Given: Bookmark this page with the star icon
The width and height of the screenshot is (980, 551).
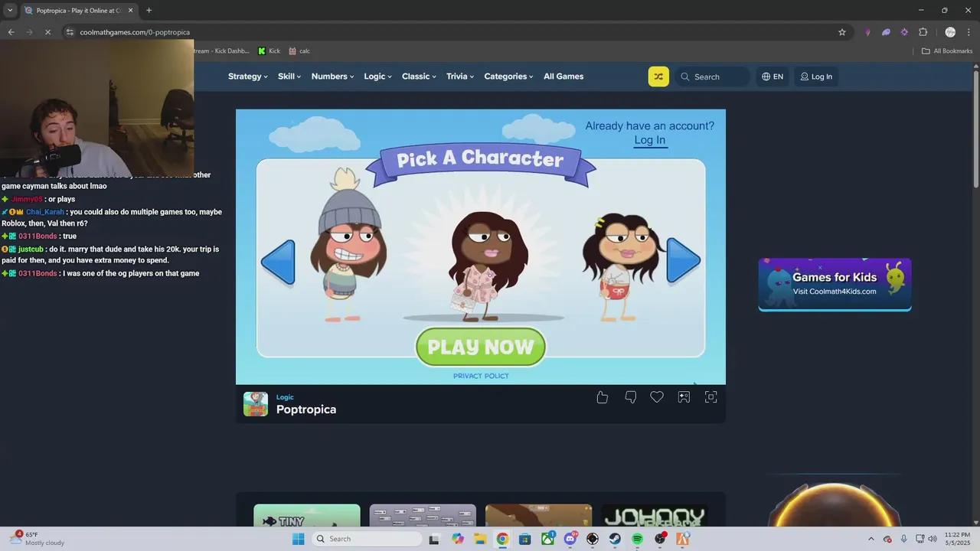Looking at the screenshot, I should pyautogui.click(x=842, y=32).
